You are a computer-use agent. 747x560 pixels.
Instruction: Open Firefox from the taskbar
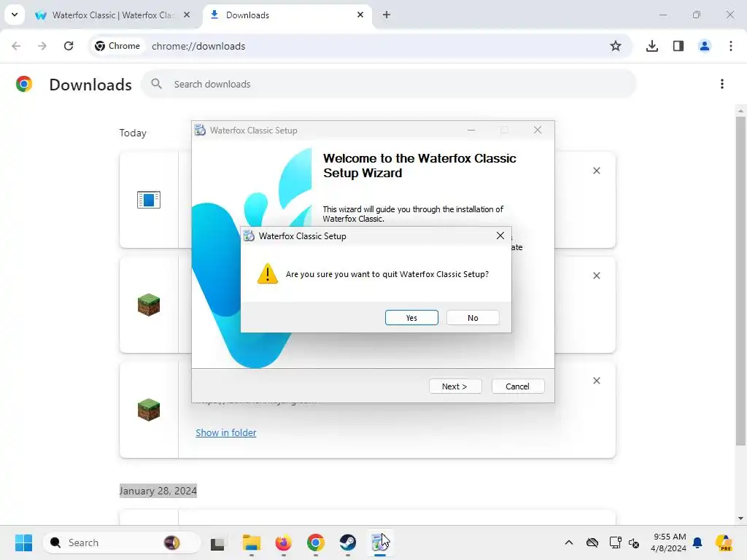[284, 542]
